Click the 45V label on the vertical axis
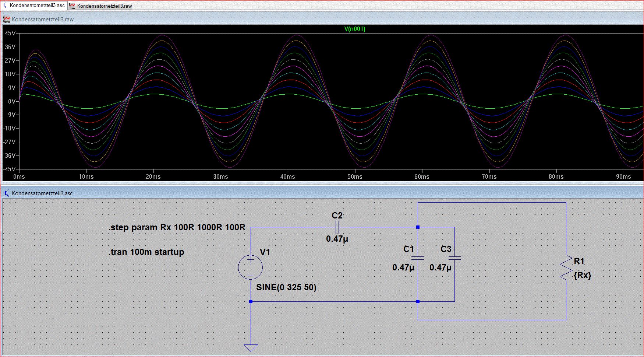 pyautogui.click(x=10, y=34)
